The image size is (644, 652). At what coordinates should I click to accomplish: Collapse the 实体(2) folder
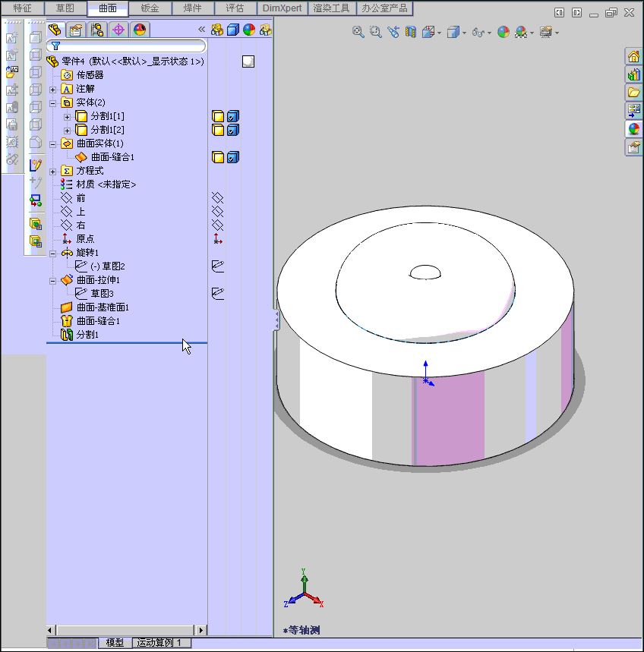pos(53,103)
